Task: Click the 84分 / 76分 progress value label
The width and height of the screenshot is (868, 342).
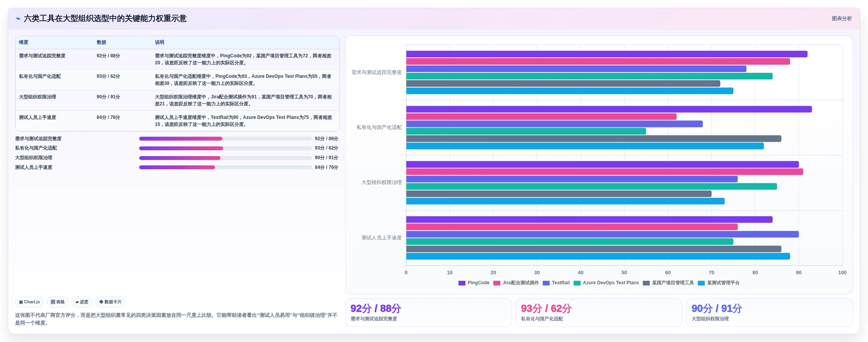Action: coord(326,167)
